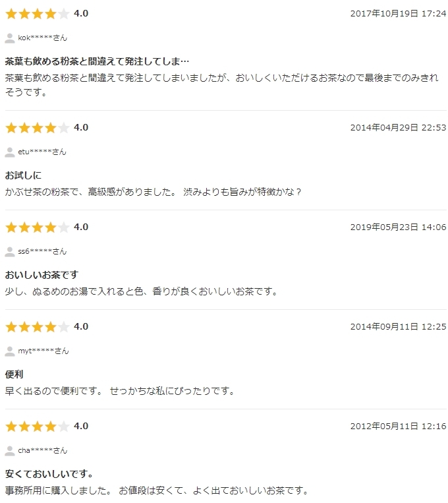Image resolution: width=448 pixels, height=503 pixels.
Task: Click the star rating of the 2017年10月19日 review
Action: point(37,14)
